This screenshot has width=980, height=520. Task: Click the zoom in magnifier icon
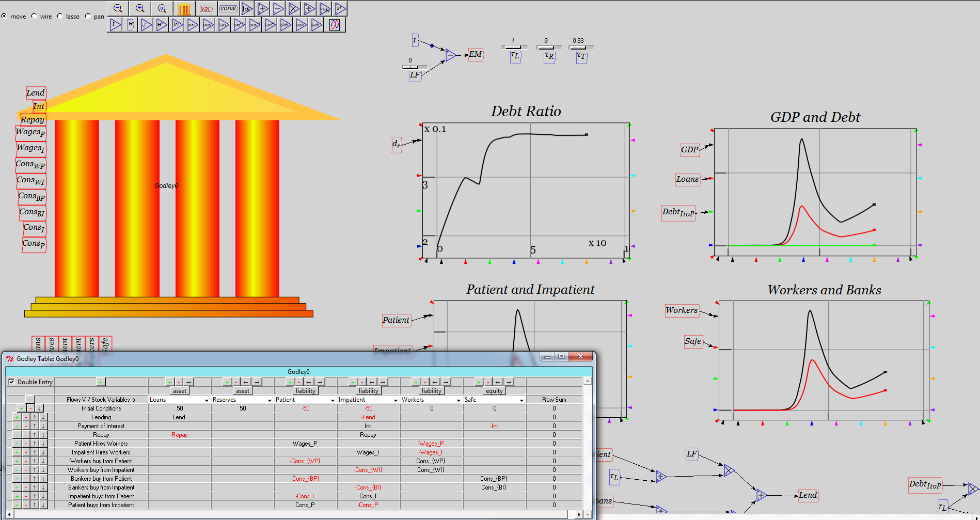click(x=140, y=8)
